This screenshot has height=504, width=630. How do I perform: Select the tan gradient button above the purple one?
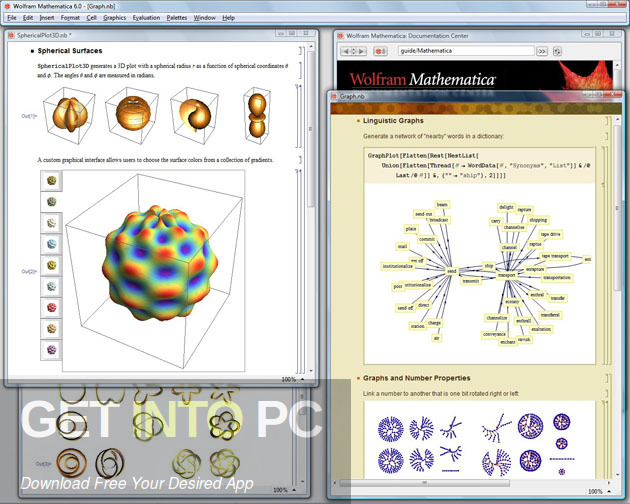(x=51, y=329)
